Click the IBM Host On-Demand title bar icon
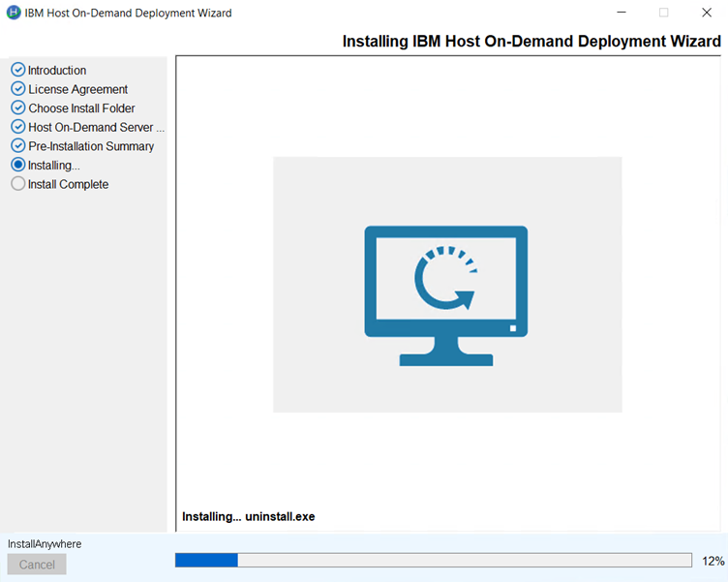 point(14,14)
